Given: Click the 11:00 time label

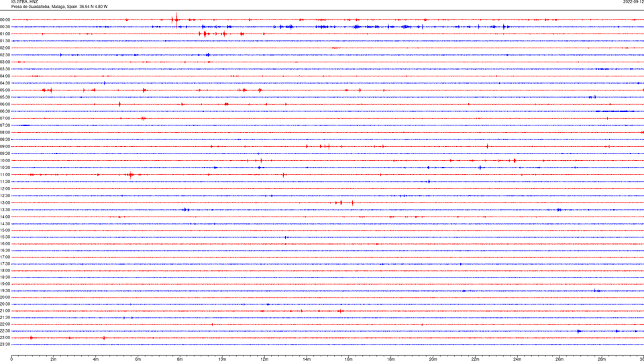Looking at the screenshot, I should tap(5, 174).
